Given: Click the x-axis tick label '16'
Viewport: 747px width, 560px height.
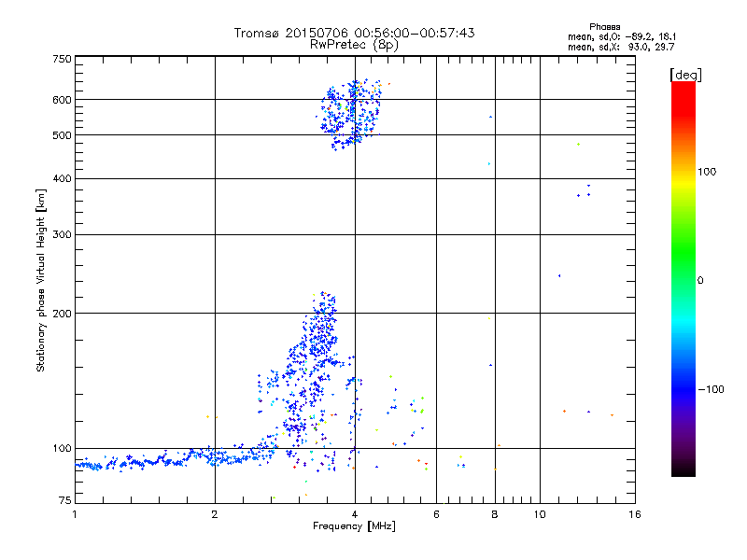Looking at the screenshot, I should (635, 514).
